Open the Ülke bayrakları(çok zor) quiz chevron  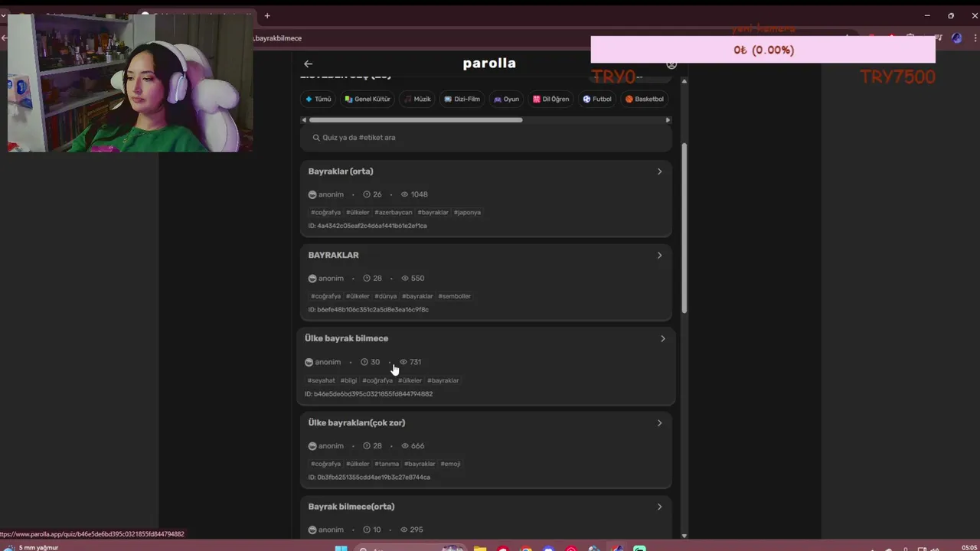[659, 422]
